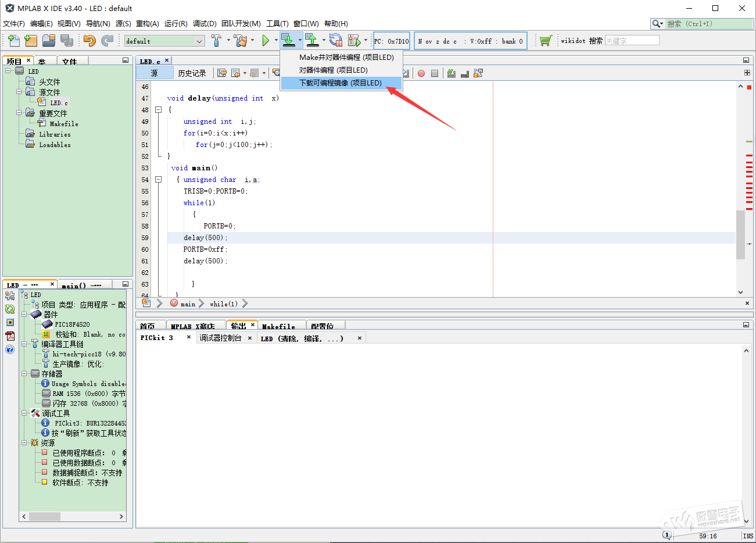The height and width of the screenshot is (543, 756).
Task: Click the New File toolbar icon
Action: click(x=14, y=41)
